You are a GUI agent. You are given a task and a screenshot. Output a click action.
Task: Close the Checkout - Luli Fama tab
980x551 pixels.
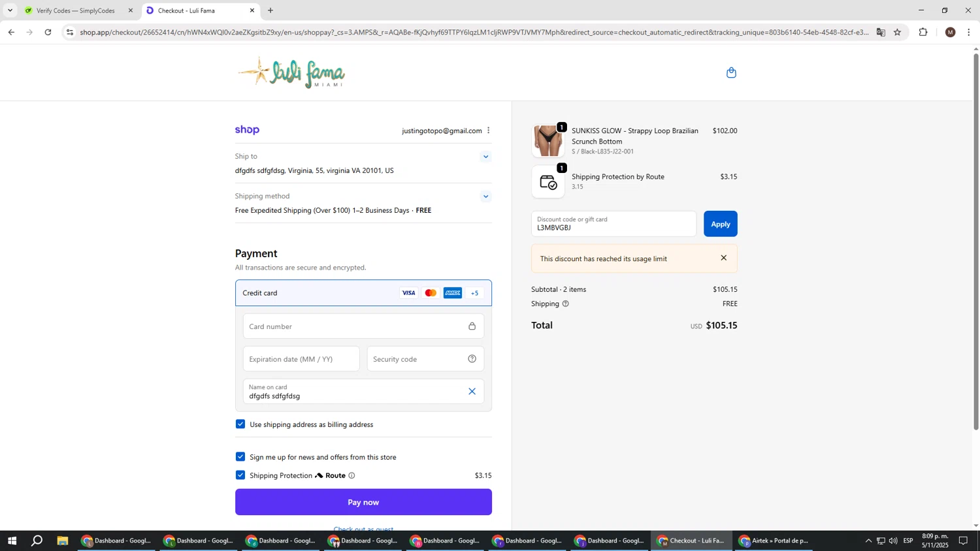click(252, 10)
